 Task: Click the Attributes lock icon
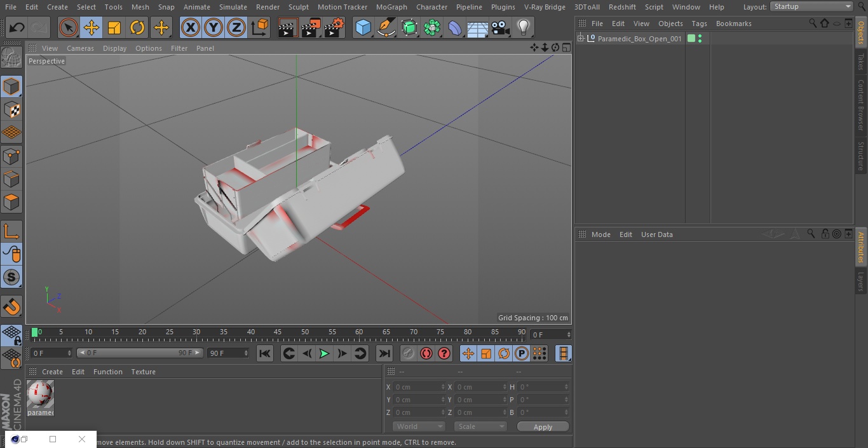click(825, 234)
